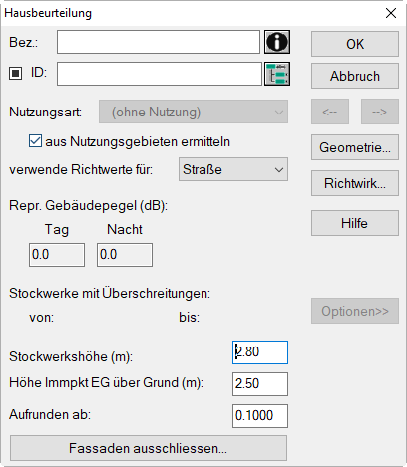Click the OK button
This screenshot has width=407, height=467.
click(355, 44)
